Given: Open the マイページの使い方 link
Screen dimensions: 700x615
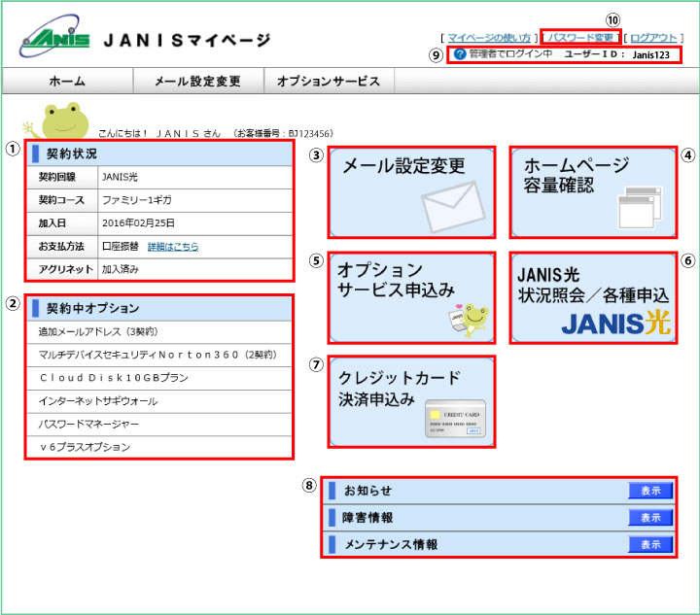Looking at the screenshot, I should coord(489,38).
